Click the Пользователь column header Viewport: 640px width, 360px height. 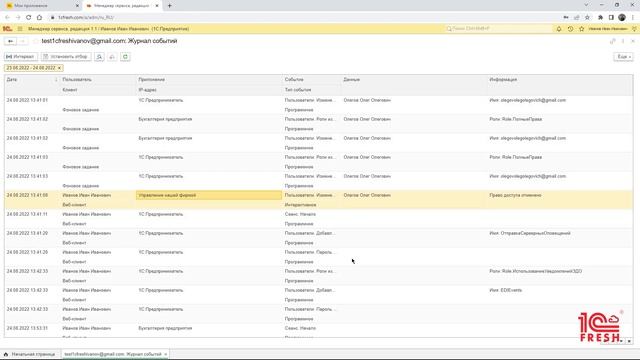[x=98, y=80]
